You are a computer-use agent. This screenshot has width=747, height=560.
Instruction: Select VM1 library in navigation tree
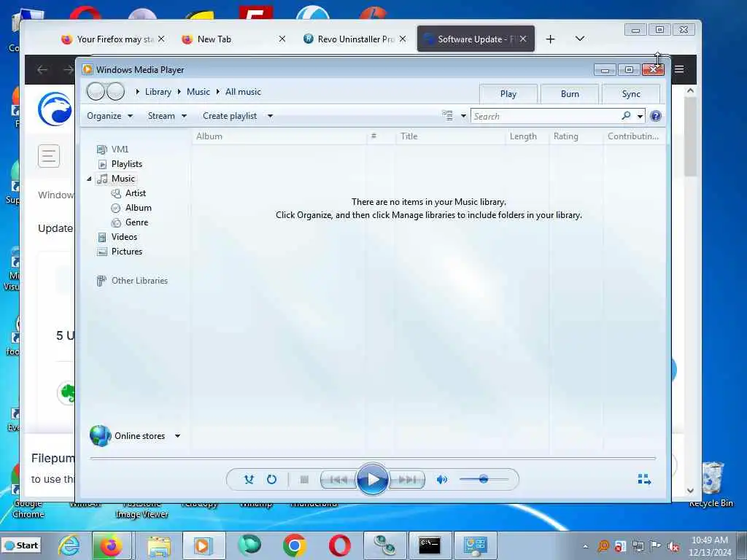(120, 149)
